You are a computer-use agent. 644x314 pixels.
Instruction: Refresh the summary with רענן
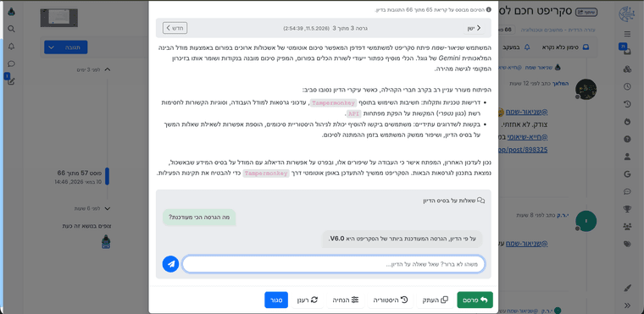308,300
